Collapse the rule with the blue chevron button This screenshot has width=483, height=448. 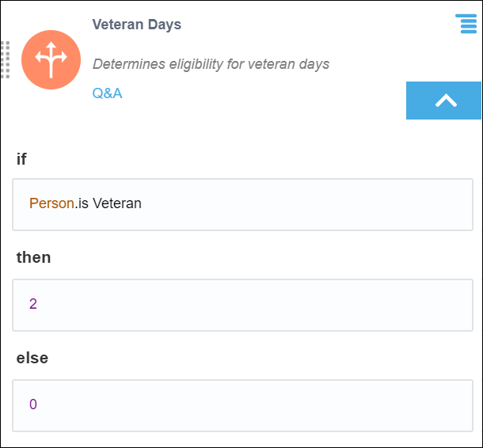(445, 101)
